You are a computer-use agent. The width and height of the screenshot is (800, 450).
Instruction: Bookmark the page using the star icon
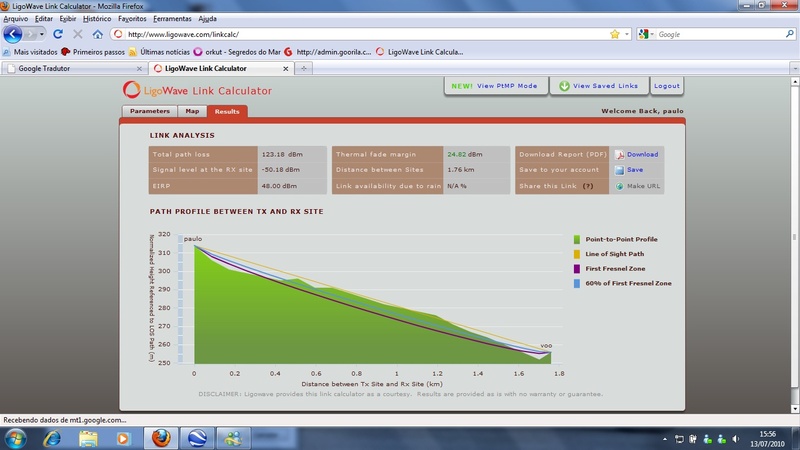coord(615,34)
